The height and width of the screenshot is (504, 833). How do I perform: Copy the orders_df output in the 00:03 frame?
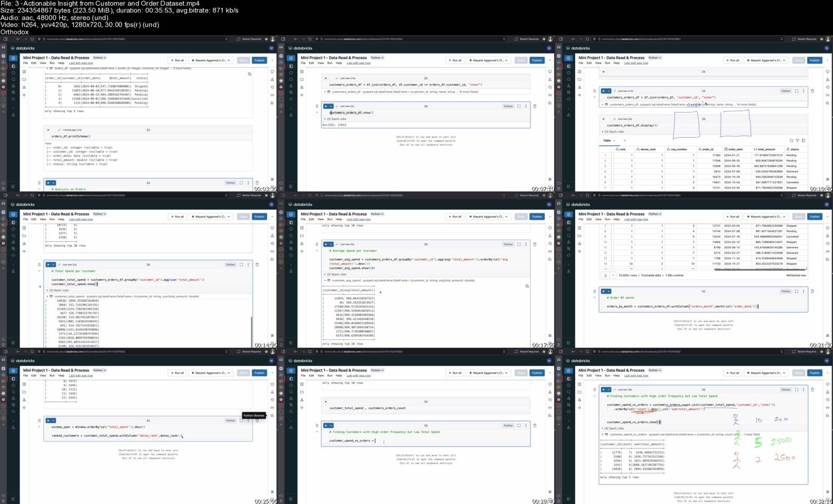[249, 74]
